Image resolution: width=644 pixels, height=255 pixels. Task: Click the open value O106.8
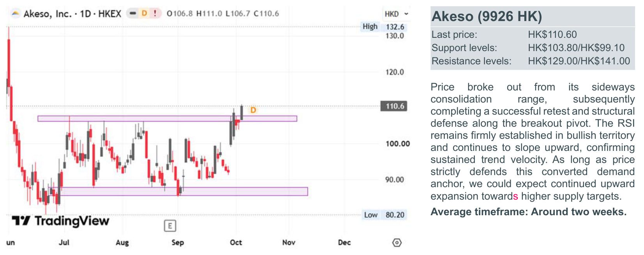(x=179, y=14)
